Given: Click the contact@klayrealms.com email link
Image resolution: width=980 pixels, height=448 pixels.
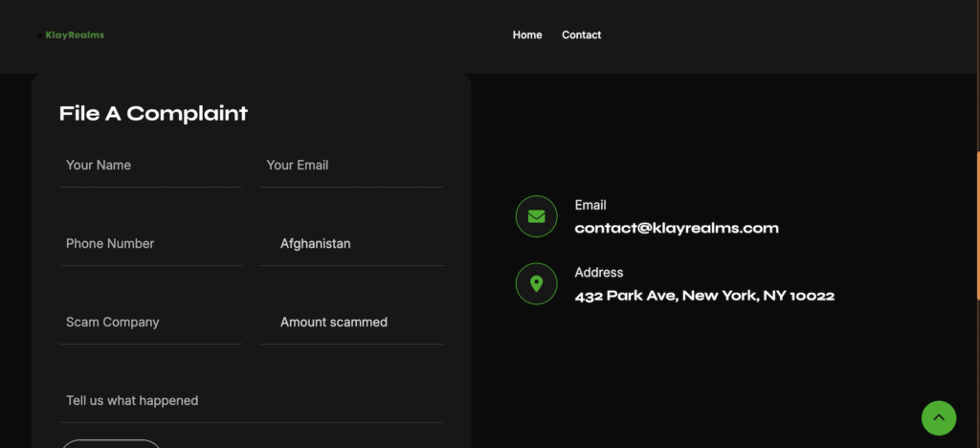Looking at the screenshot, I should 676,228.
